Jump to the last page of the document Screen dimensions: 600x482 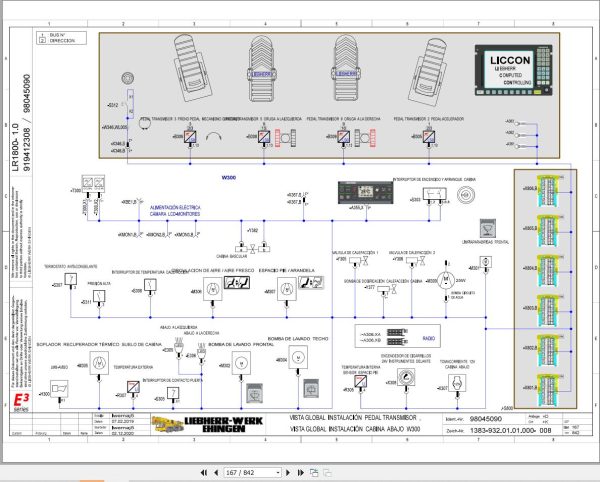300,473
